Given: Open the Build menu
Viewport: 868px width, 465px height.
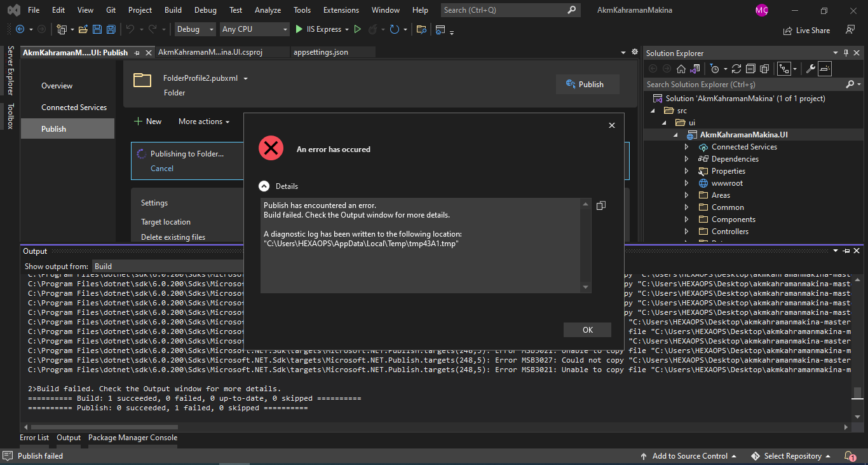Looking at the screenshot, I should coord(173,10).
